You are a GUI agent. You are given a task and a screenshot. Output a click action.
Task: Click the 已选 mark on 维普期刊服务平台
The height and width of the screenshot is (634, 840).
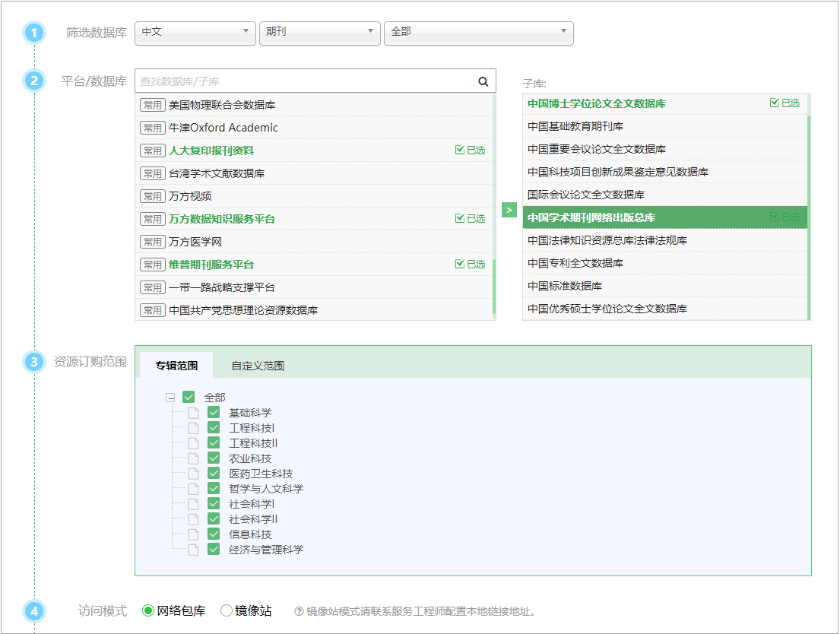(470, 265)
